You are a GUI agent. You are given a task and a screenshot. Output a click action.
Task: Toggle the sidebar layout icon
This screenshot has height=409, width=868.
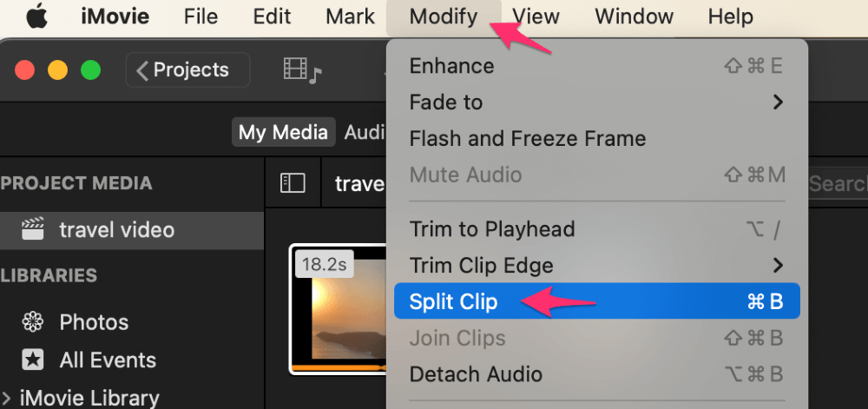[293, 183]
